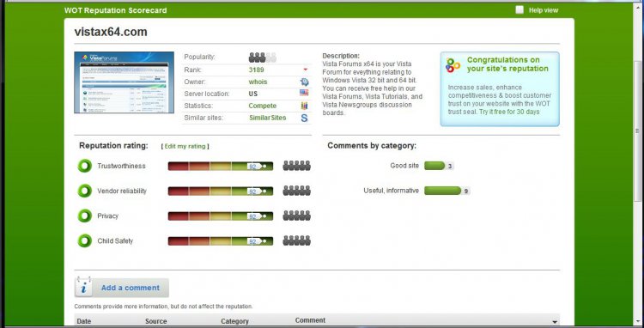The width and height of the screenshot is (644, 328).
Task: Open the Vista Forums site thumbnail
Action: point(124,82)
